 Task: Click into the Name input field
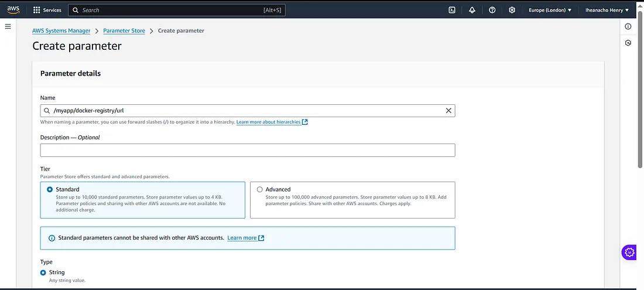248,111
